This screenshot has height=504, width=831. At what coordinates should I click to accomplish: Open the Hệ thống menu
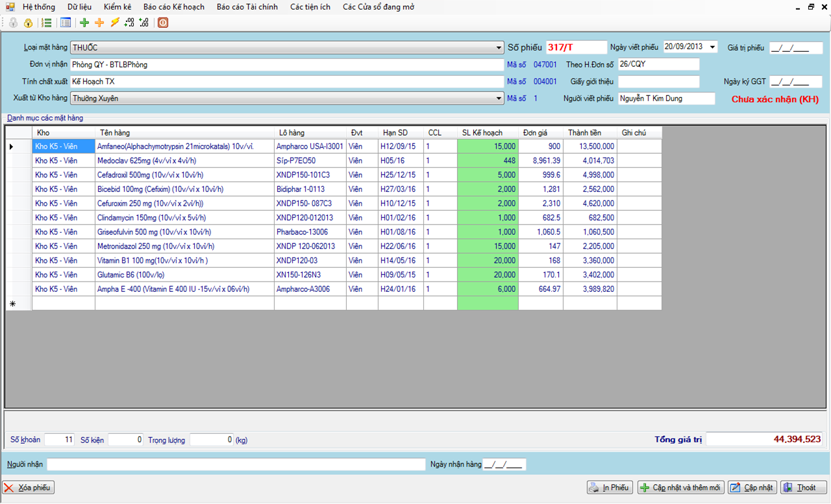[x=38, y=7]
